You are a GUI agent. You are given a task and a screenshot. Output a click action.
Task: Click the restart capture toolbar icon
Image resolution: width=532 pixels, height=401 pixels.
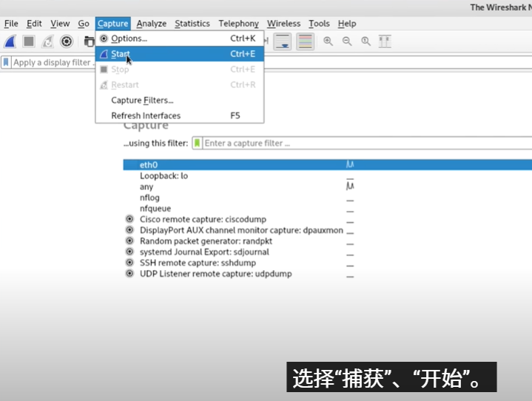47,41
